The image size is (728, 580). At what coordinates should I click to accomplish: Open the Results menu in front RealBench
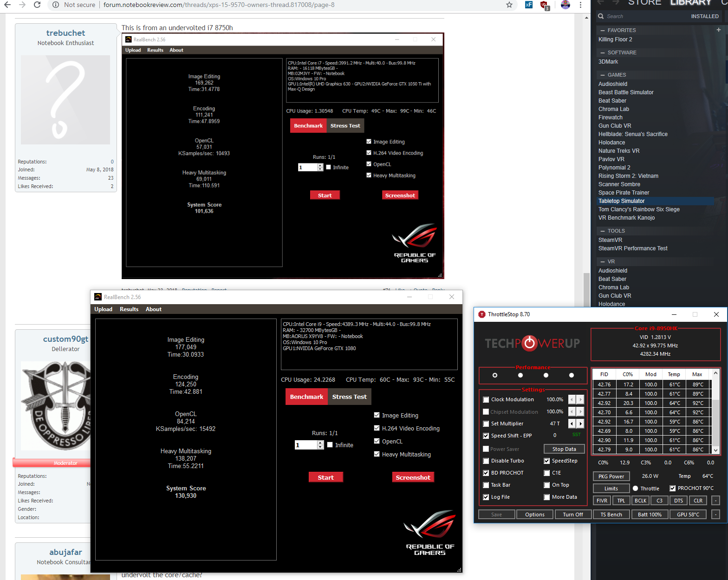[x=129, y=309]
